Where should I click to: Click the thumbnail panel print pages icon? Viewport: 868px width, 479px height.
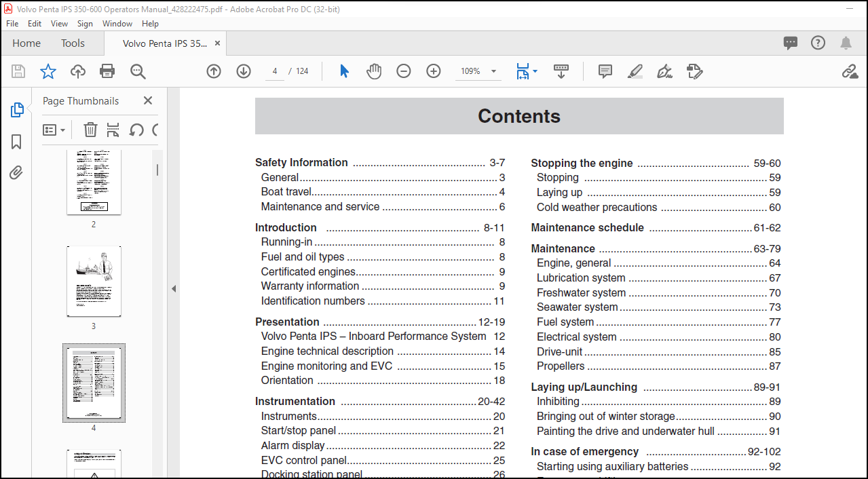point(113,130)
